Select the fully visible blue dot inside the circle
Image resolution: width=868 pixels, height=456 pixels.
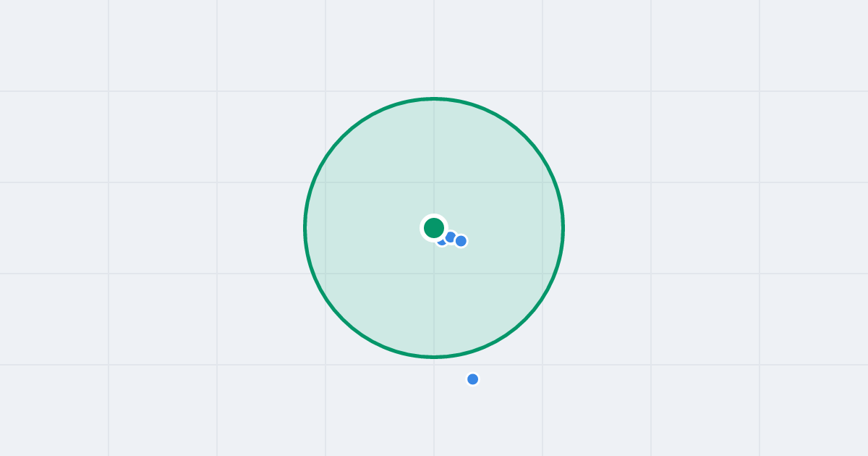point(461,241)
